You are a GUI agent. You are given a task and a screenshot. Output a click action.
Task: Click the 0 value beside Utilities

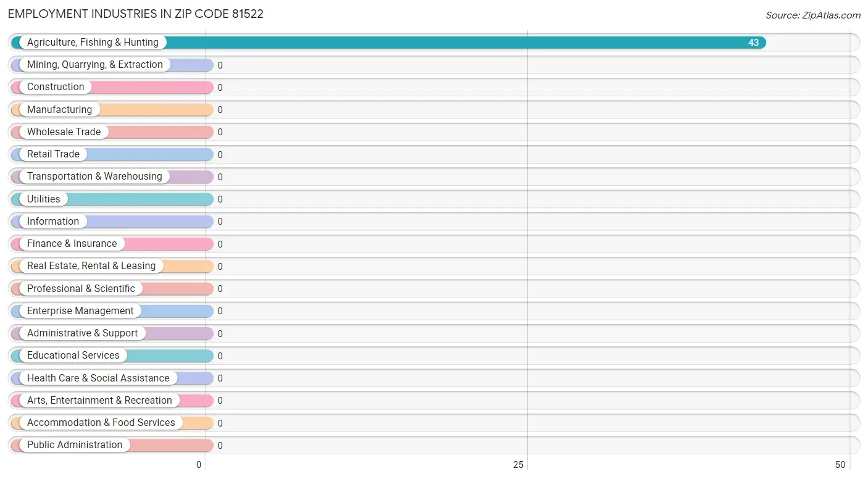[x=220, y=199]
